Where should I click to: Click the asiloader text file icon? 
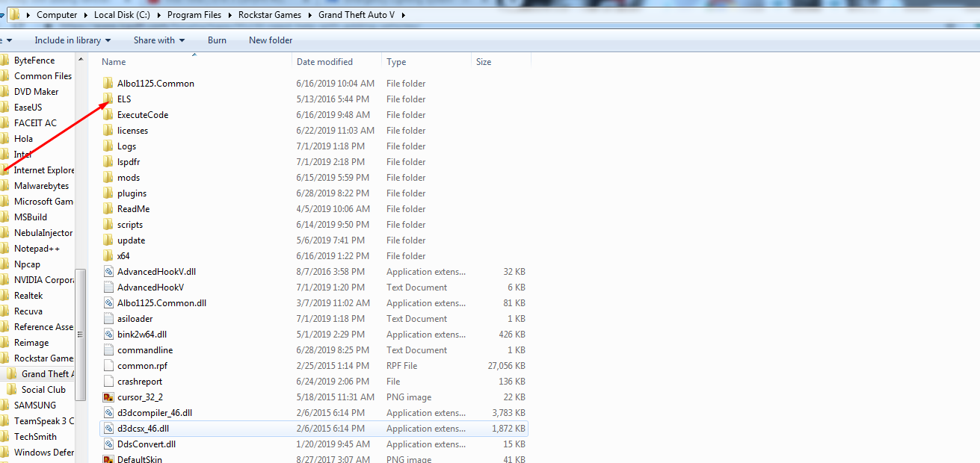108,319
